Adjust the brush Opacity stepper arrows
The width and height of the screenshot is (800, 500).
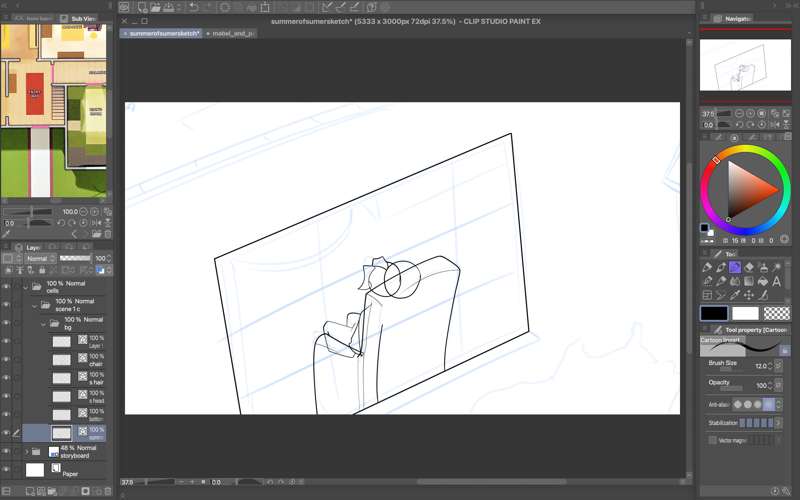769,385
